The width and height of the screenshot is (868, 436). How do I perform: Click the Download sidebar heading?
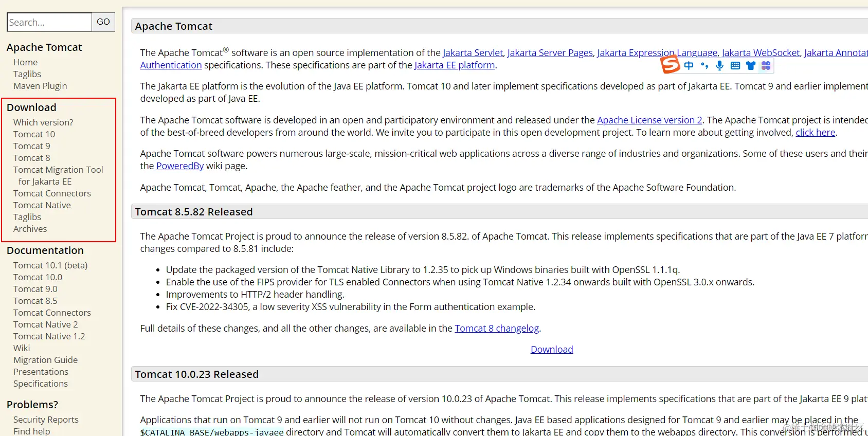coord(31,107)
